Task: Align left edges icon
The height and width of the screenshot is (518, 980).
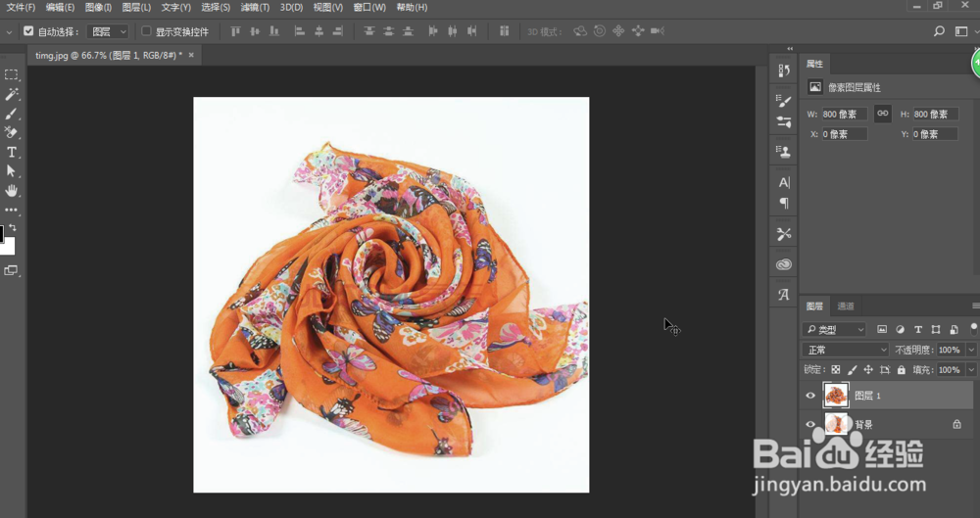Action: tap(299, 31)
